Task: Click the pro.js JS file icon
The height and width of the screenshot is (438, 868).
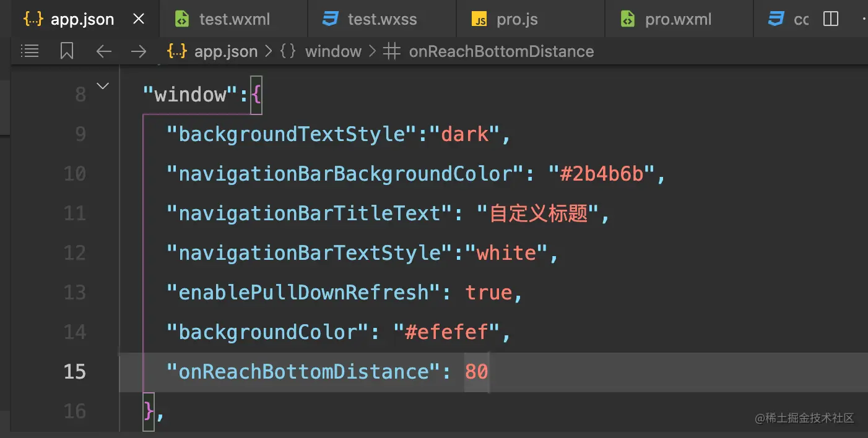Action: tap(479, 20)
